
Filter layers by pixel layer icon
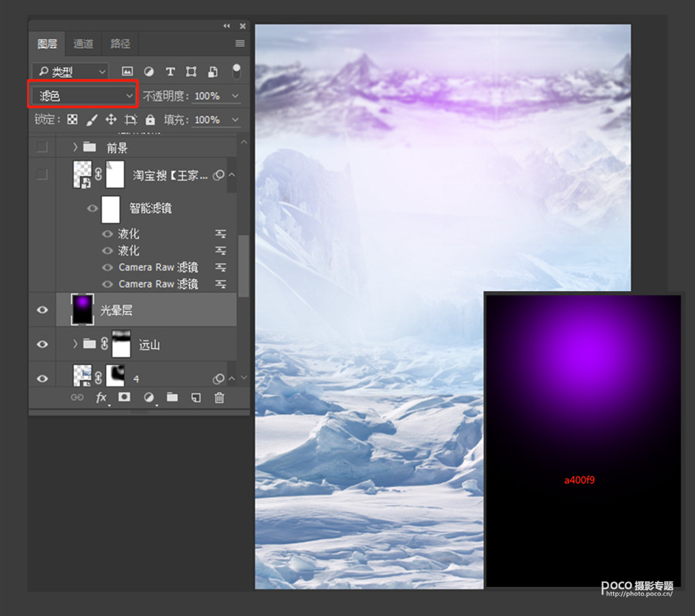(127, 71)
